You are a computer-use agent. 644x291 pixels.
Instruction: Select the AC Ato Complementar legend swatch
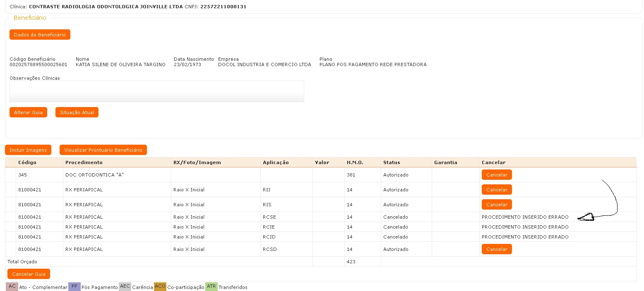(12, 286)
